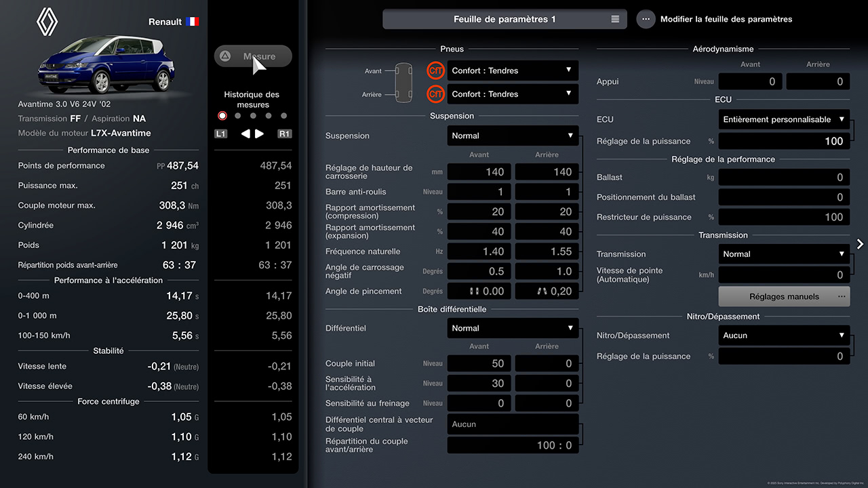This screenshot has width=868, height=488.
Task: Click rear toe angle 0,20 field
Action: (x=547, y=291)
